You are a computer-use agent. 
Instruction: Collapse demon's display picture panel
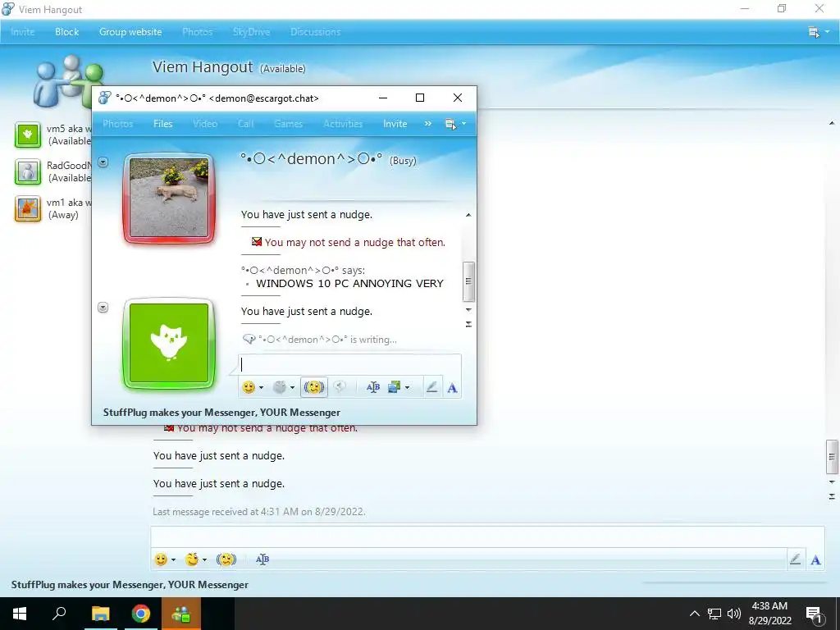103,162
